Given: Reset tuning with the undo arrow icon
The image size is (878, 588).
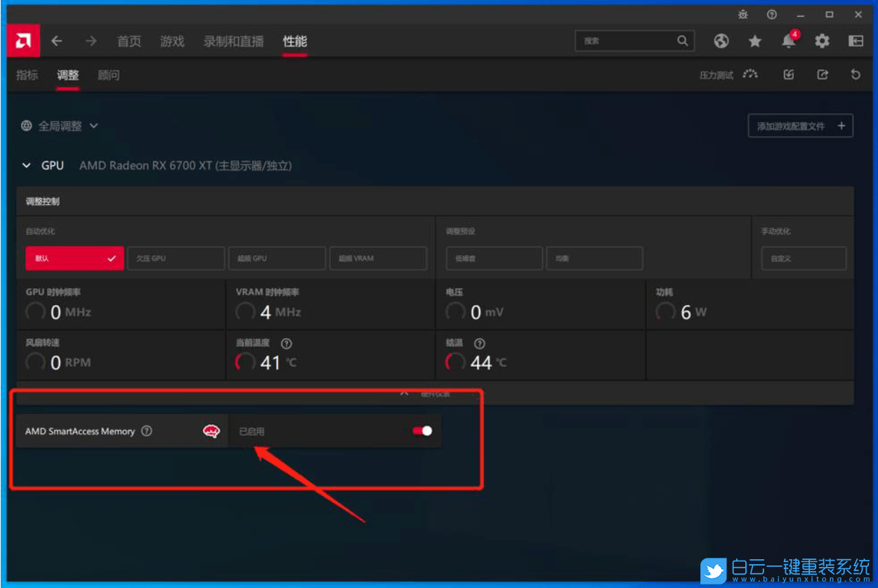Looking at the screenshot, I should [x=855, y=74].
